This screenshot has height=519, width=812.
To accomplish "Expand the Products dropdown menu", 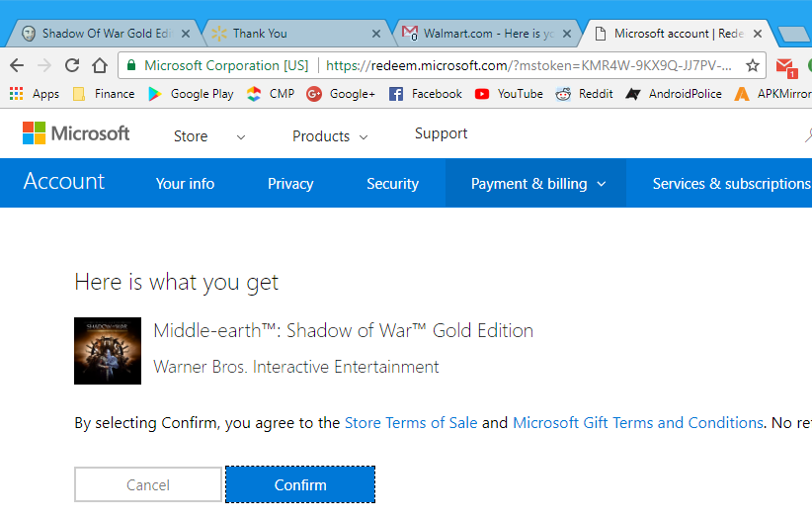I will point(330,136).
